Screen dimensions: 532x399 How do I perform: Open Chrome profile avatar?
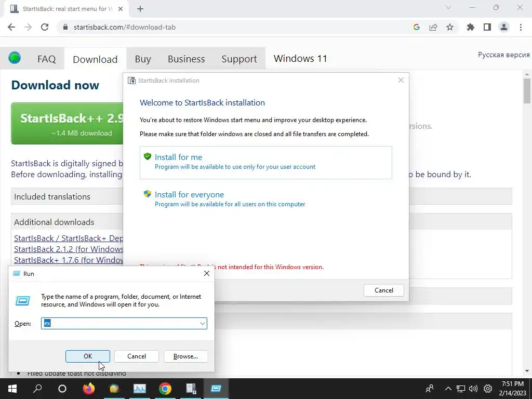pyautogui.click(x=504, y=27)
